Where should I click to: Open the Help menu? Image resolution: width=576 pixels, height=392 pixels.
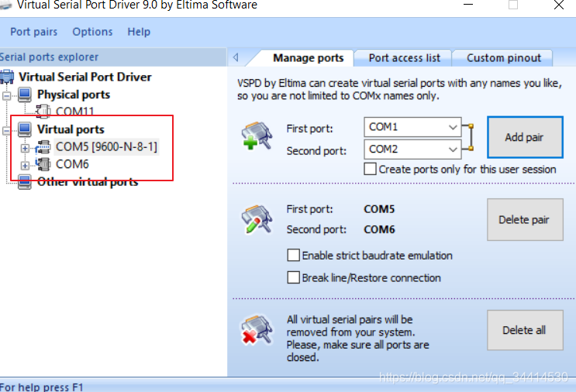(139, 32)
